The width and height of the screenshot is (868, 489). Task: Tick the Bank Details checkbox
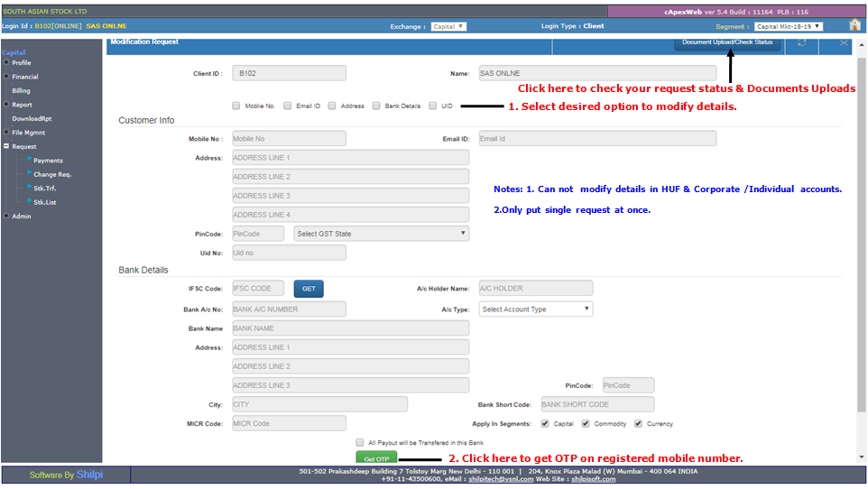click(376, 106)
